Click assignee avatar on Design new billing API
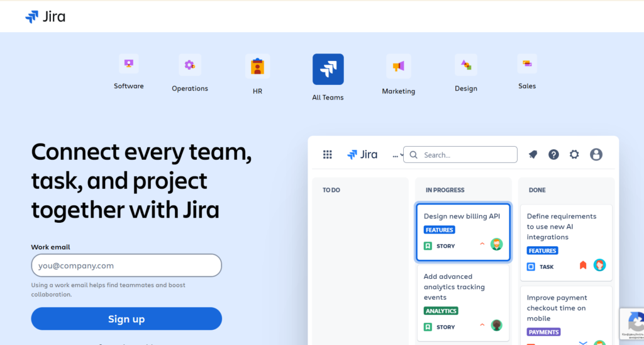644x345 pixels. [497, 244]
